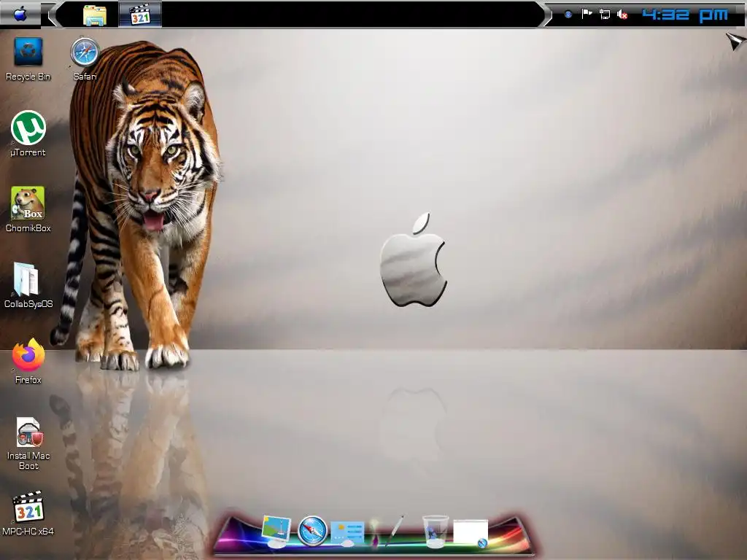747x560 pixels.
Task: Open the Recycle Bin desktop icon
Action: pos(28,52)
